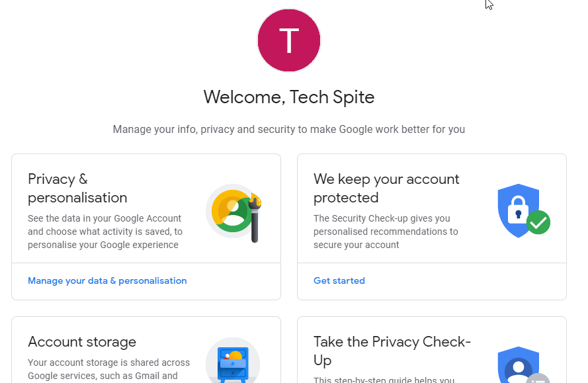Click the paintbrush in the personalisation illustration
The image size is (588, 383).
point(255,217)
